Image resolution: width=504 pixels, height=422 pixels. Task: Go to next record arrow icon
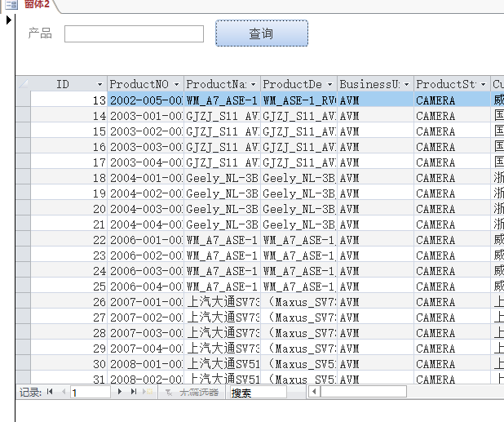click(x=120, y=392)
